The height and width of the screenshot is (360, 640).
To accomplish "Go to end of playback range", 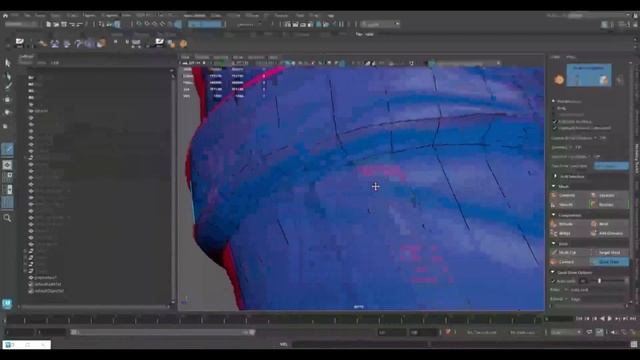I will (633, 318).
